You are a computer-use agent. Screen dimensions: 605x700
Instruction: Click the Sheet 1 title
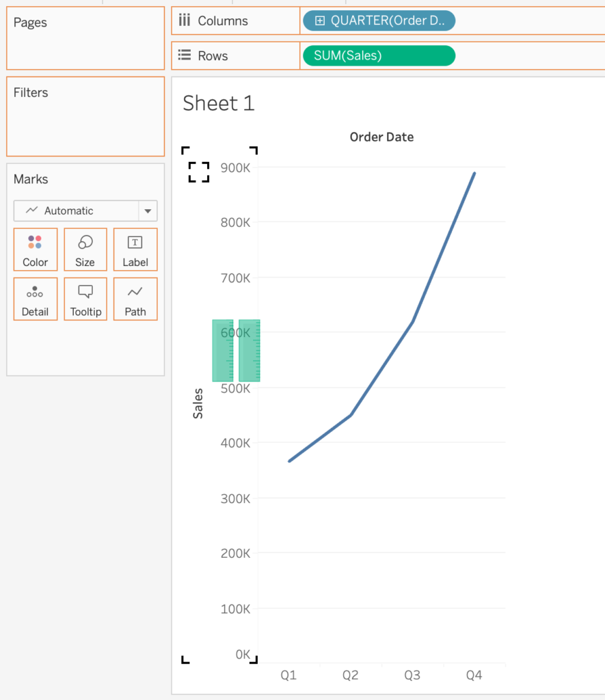click(x=219, y=103)
